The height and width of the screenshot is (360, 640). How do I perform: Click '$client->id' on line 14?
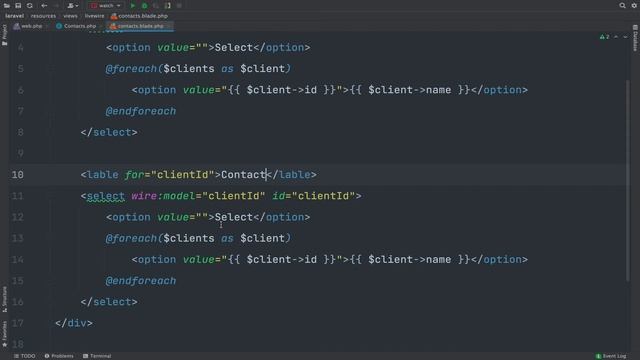tap(282, 260)
